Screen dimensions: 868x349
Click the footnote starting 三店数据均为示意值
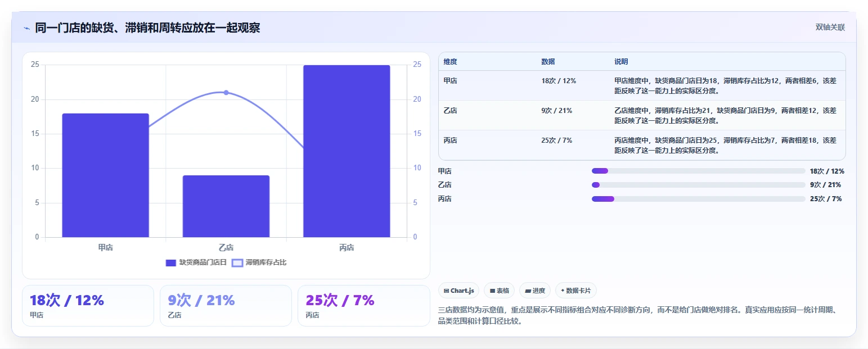[640, 316]
